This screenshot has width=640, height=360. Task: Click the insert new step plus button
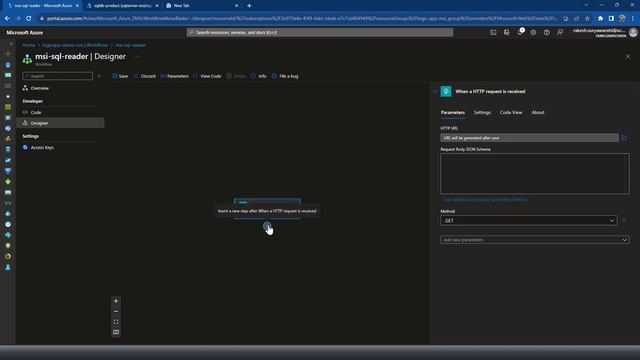(x=267, y=226)
